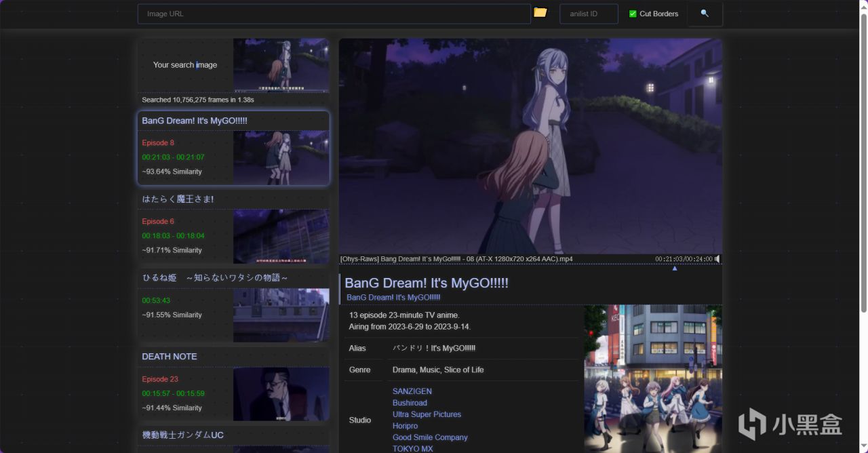Open the ひるね姫 00:53:43 result thumbnail
The image size is (868, 453).
coord(281,315)
